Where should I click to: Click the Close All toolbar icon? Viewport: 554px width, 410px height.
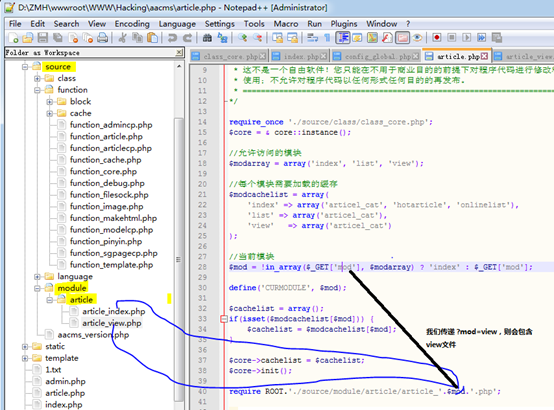[x=88, y=37]
